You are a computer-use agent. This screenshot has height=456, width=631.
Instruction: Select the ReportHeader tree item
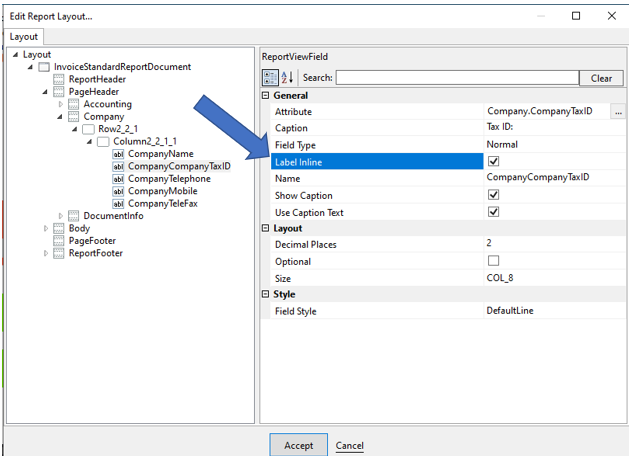point(97,79)
